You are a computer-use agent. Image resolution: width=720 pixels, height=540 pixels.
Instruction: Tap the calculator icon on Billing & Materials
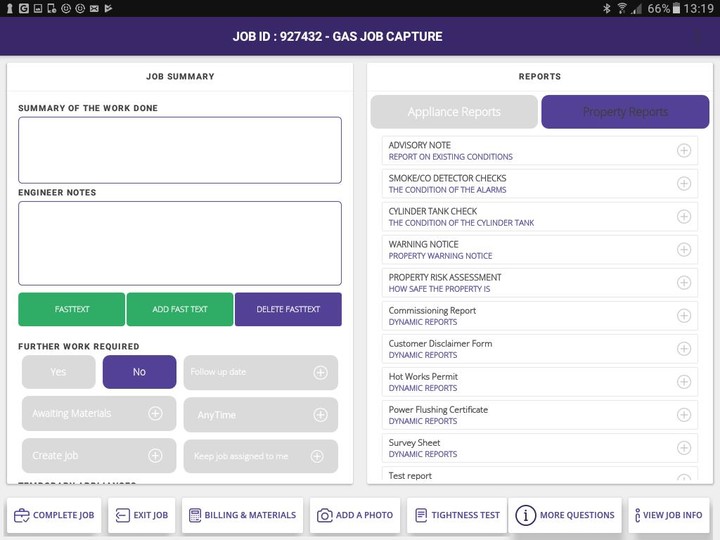(x=195, y=515)
